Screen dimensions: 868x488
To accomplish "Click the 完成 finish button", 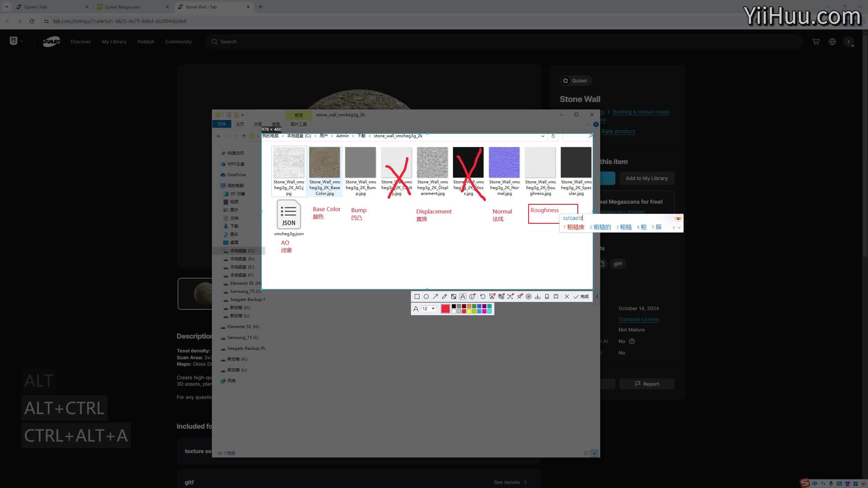I will coord(581,297).
